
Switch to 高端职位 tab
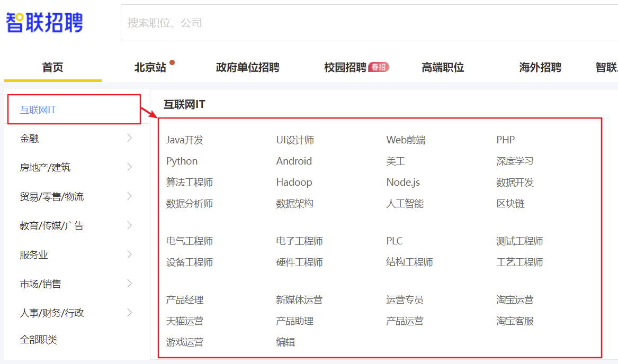[443, 67]
